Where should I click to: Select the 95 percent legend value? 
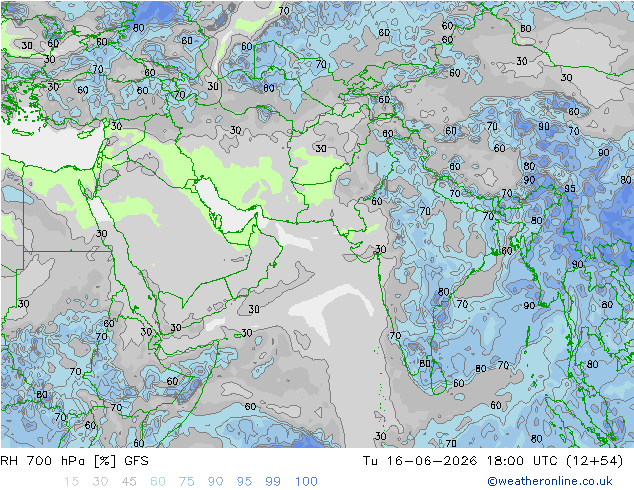(244, 482)
